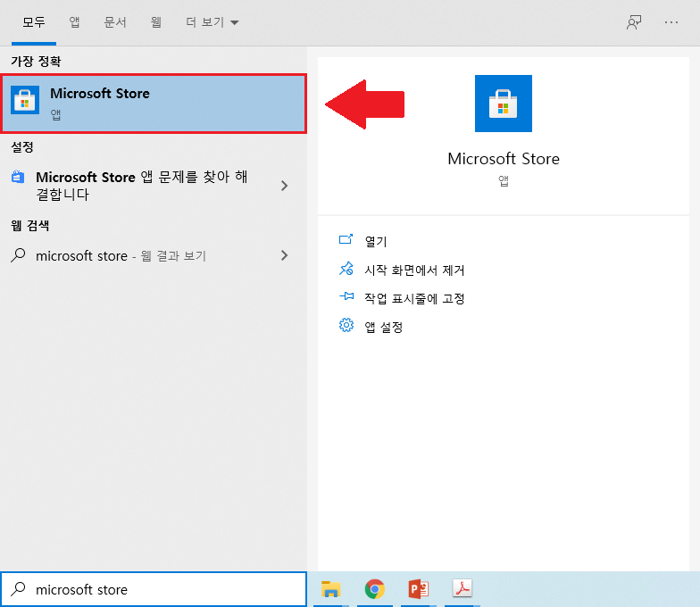
Task: Open File Explorer from the taskbar
Action: click(x=330, y=589)
